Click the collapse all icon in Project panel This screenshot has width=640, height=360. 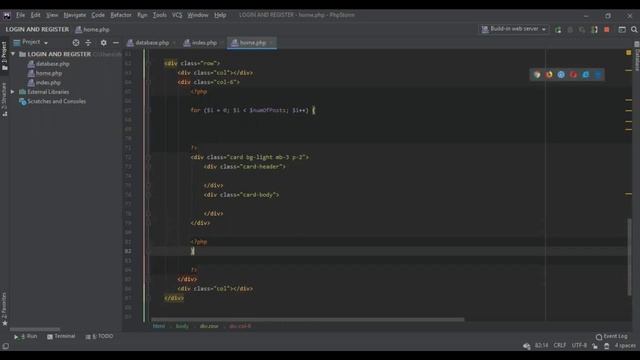88,42
